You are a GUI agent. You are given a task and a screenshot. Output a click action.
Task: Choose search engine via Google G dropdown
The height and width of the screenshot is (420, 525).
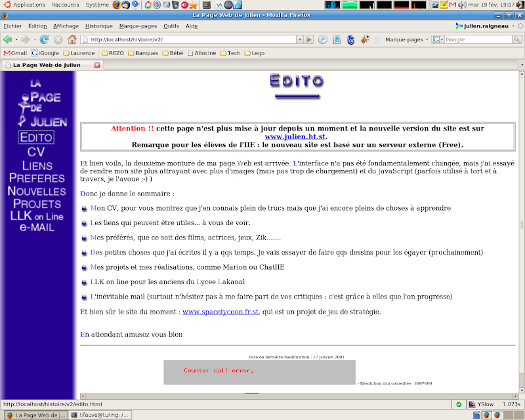click(438, 39)
